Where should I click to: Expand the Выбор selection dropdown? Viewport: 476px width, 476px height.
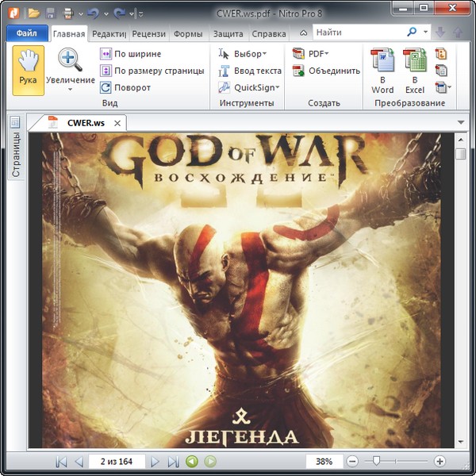click(243, 54)
